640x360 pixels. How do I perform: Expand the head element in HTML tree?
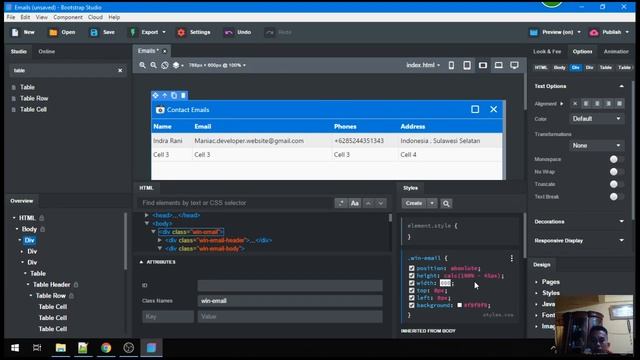pos(147,215)
